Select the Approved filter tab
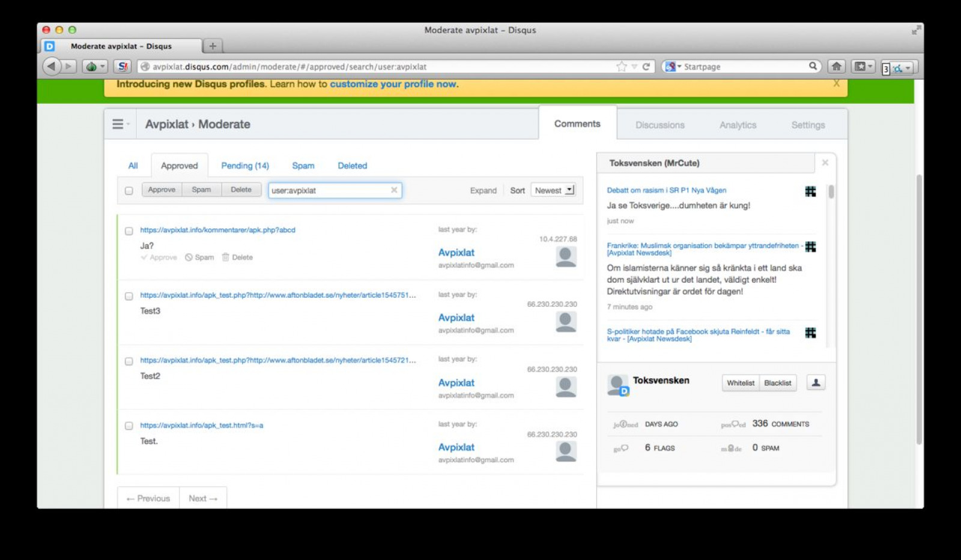This screenshot has width=961, height=560. 179,166
